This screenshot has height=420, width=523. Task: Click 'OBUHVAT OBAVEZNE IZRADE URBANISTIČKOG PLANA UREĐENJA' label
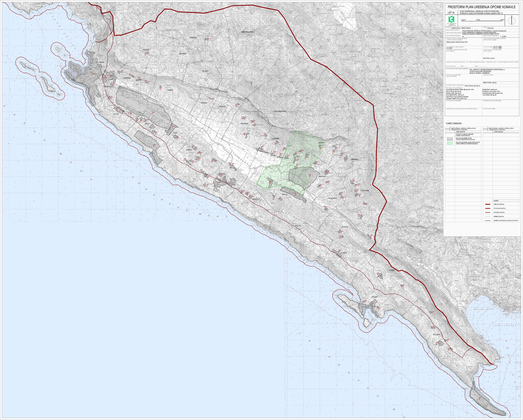coord(465,139)
